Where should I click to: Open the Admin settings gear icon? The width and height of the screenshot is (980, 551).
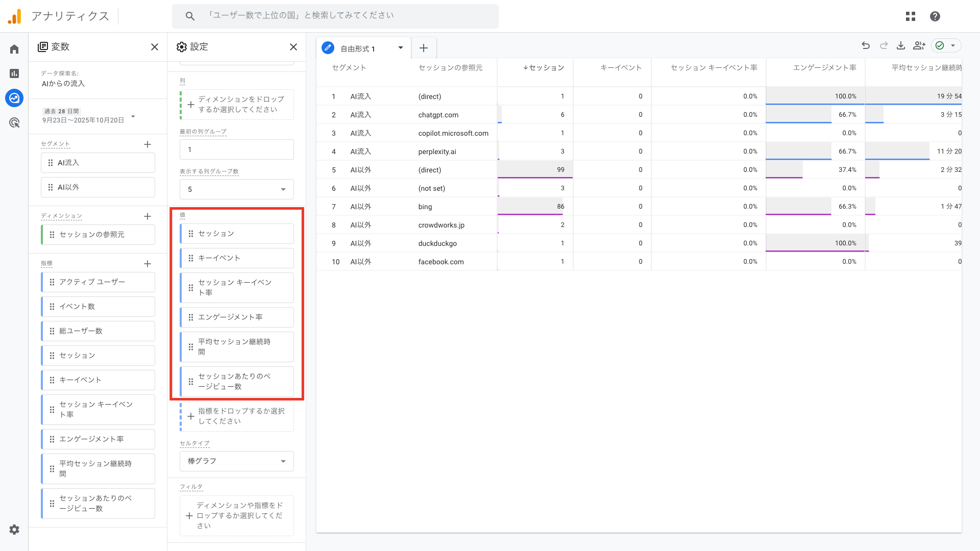(x=14, y=530)
